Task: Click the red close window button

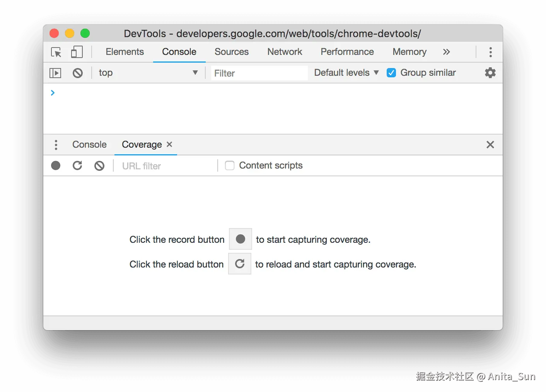Action: (x=54, y=34)
